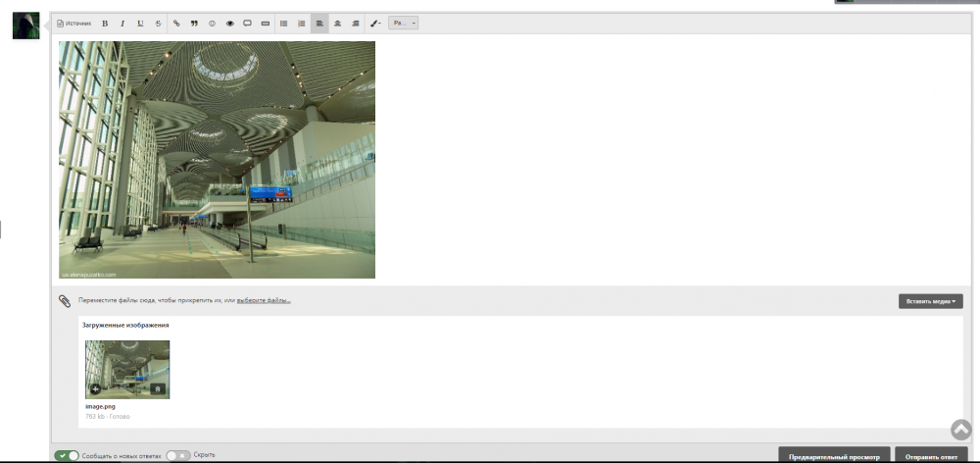Toggle the 'Скрыть' switch
The width and height of the screenshot is (980, 463).
pyautogui.click(x=177, y=455)
